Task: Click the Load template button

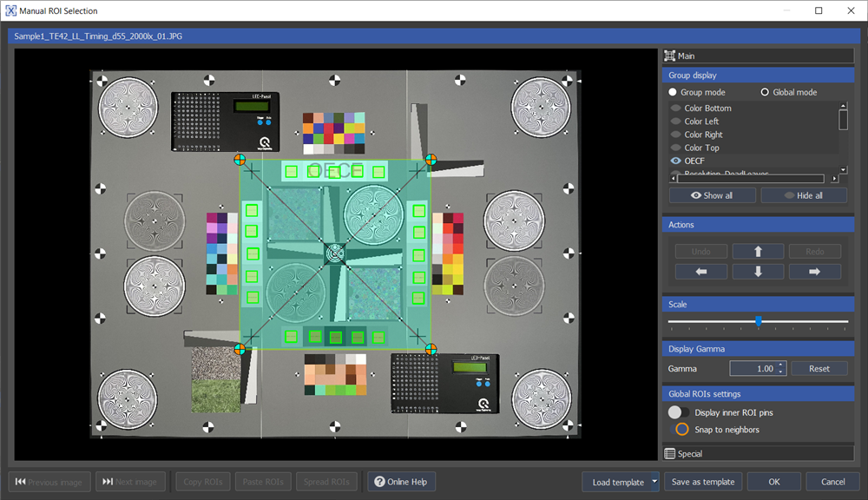Action: [x=618, y=482]
